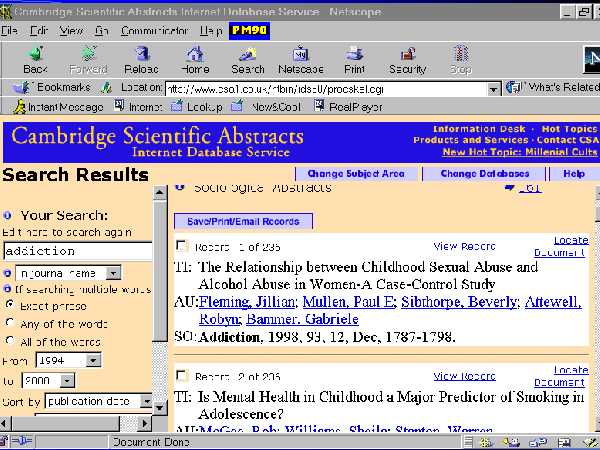Open the View menu

pyautogui.click(x=71, y=31)
